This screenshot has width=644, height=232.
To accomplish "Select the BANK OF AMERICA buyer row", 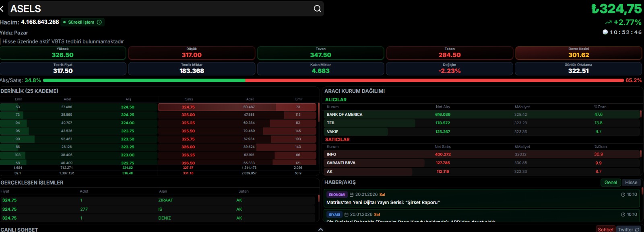I will pyautogui.click(x=482, y=115).
